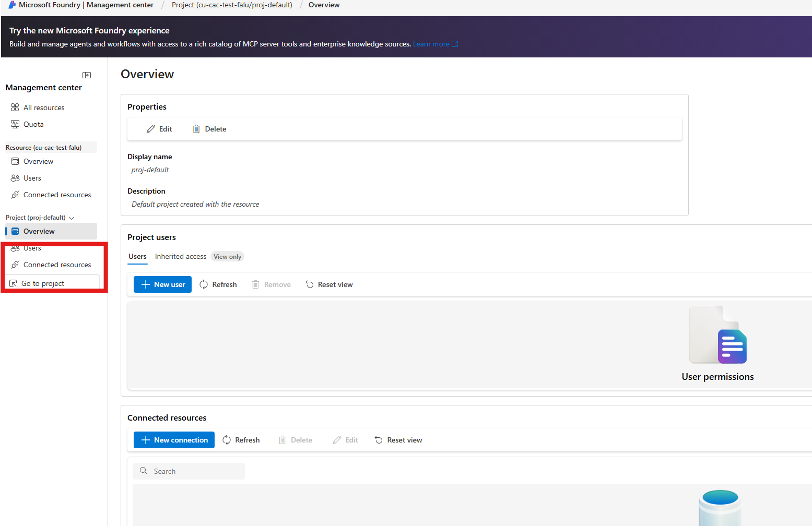Click the search magnifier icon
Screen dimensions: 812x526
tap(144, 471)
